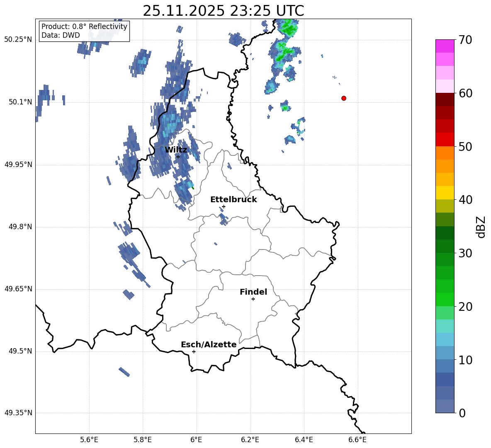491x448 pixels.
Task: Click the 49.65°N latitude label
Action: coord(18,289)
